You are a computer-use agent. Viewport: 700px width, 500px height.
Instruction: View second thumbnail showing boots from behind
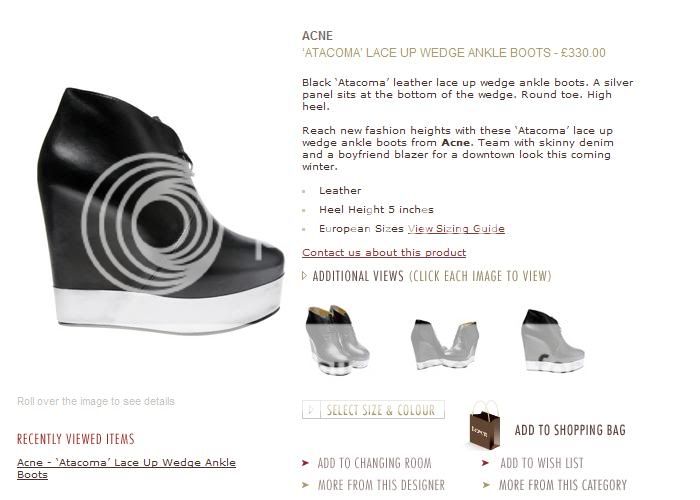tap(444, 344)
